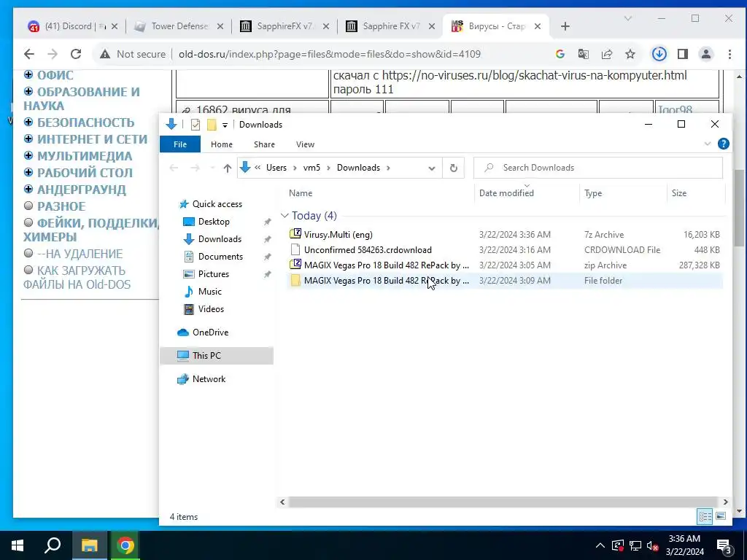Screen dimensions: 747x560
Task: Bookmark this page with star icon
Action: point(630,54)
